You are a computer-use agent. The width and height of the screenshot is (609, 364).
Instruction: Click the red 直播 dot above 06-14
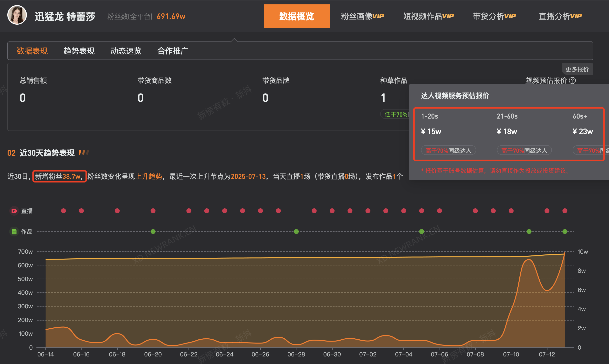[63, 211]
